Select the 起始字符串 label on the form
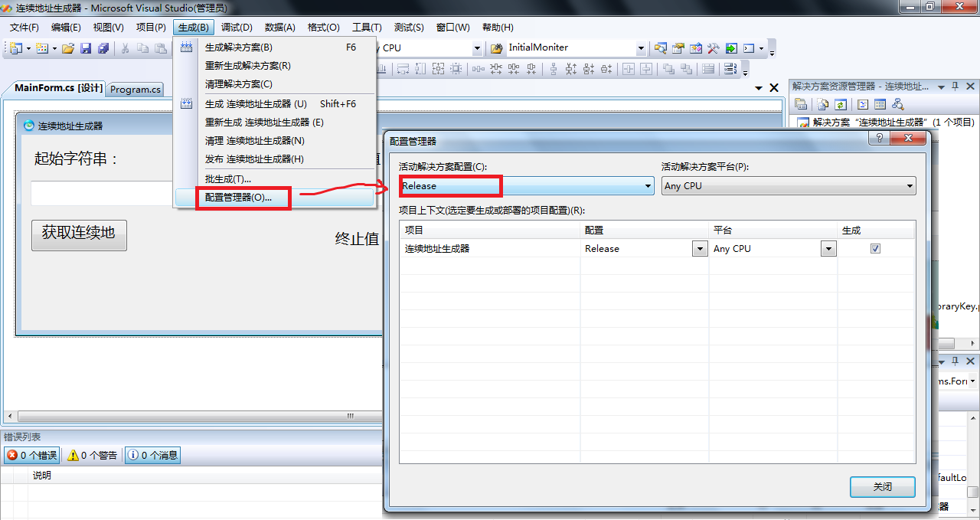This screenshot has width=980, height=520. click(77, 159)
